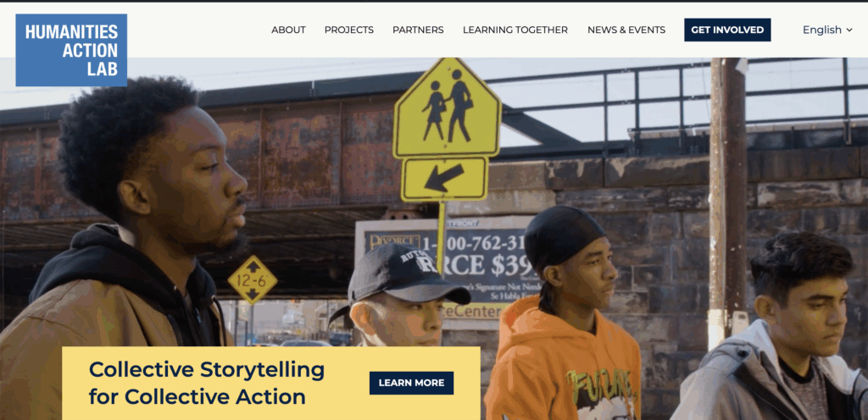
Task: Expand the chevron beside English
Action: point(849,30)
